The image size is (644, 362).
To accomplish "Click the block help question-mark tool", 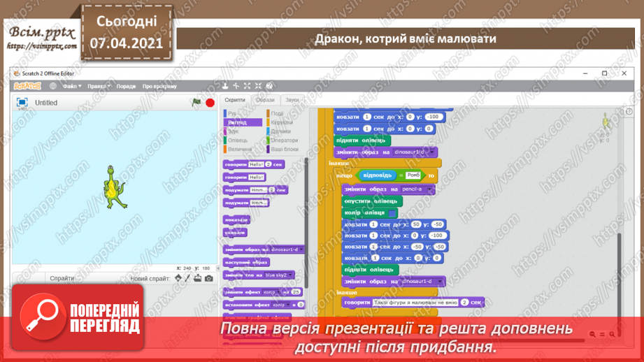I will pos(269,86).
